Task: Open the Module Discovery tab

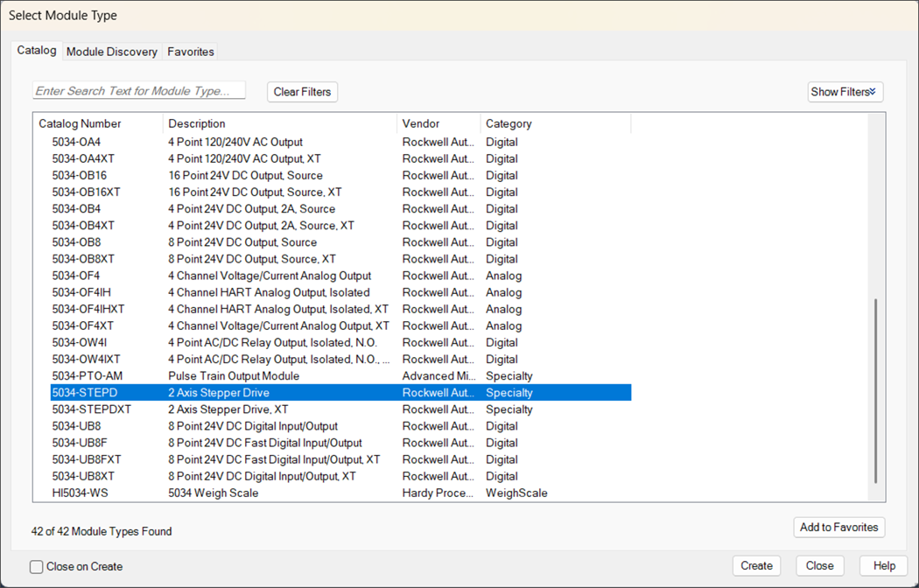Action: [x=111, y=52]
